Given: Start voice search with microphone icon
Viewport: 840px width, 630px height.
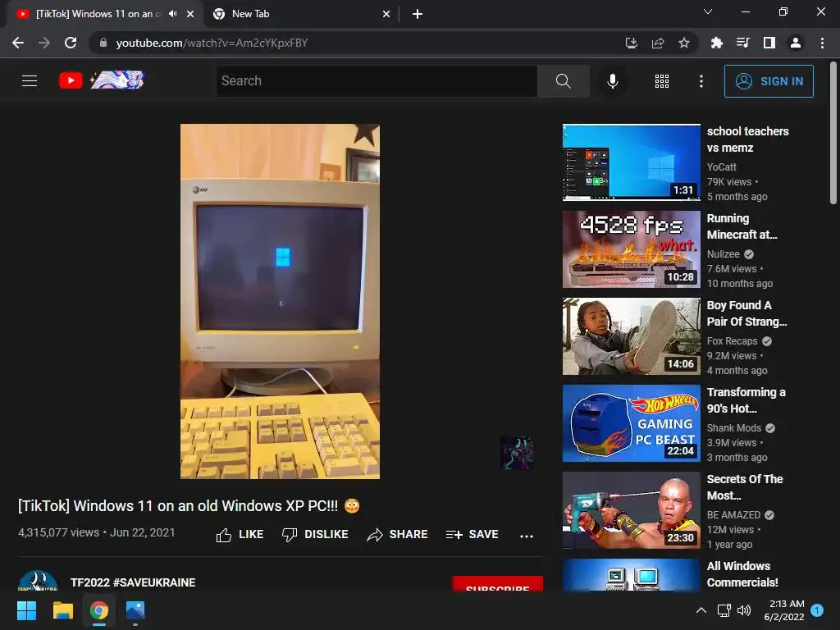Looking at the screenshot, I should [x=612, y=81].
